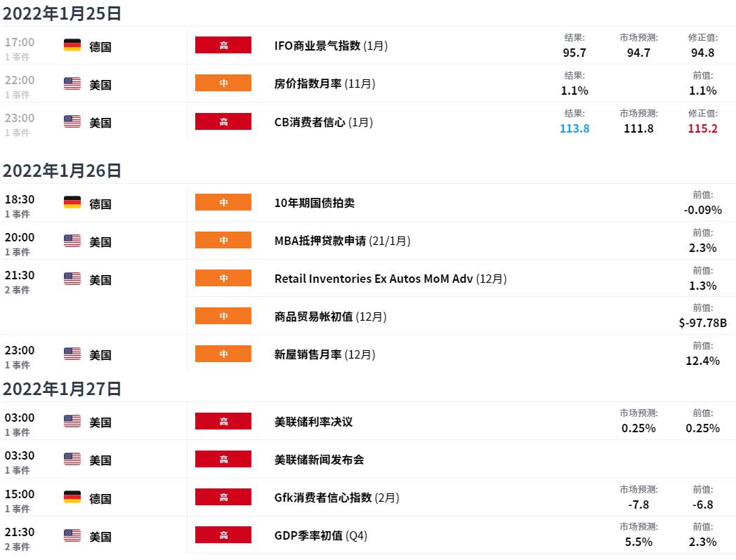Screen dimensions: 736x560
Task: Click red 高 badge for GDP季率初值
Action: 223,535
